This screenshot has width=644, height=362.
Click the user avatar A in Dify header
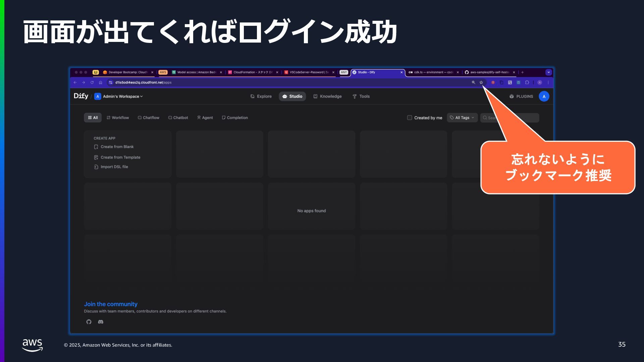click(544, 97)
